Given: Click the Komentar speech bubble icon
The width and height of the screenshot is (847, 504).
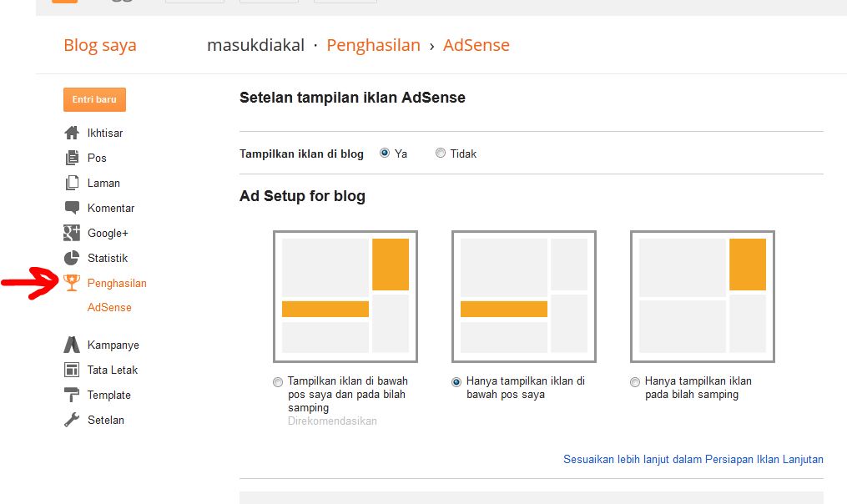Looking at the screenshot, I should pos(72,208).
